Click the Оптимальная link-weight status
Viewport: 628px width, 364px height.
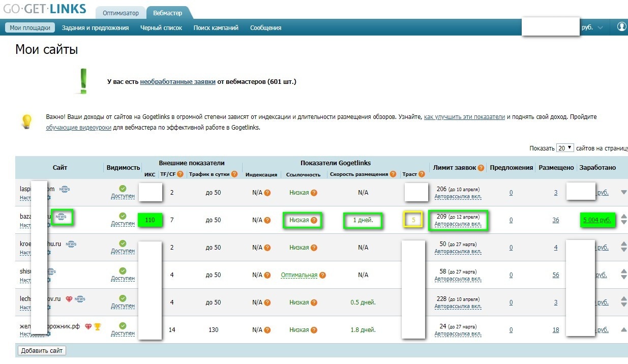tap(299, 275)
